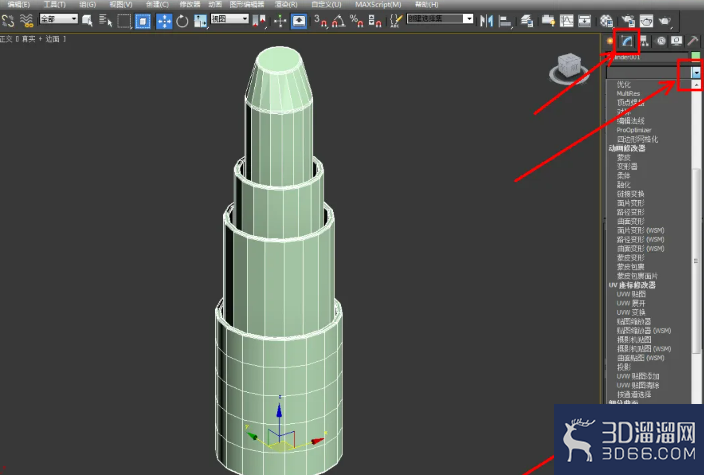Toggle the Window/Crossing selection icon
Image resolution: width=704 pixels, height=475 pixels.
[x=143, y=21]
